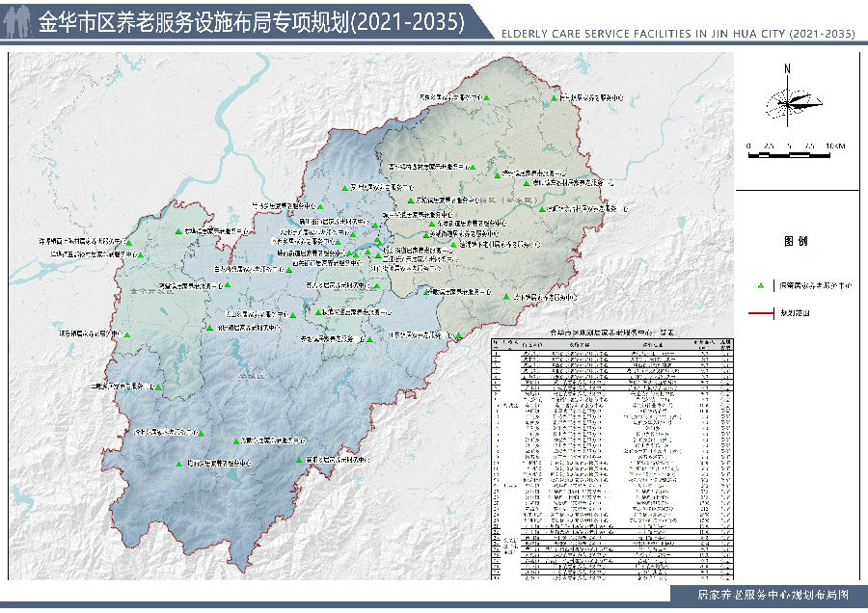This screenshot has height=613, width=868.
Task: Click the service center summary table on the map
Action: pos(611,459)
